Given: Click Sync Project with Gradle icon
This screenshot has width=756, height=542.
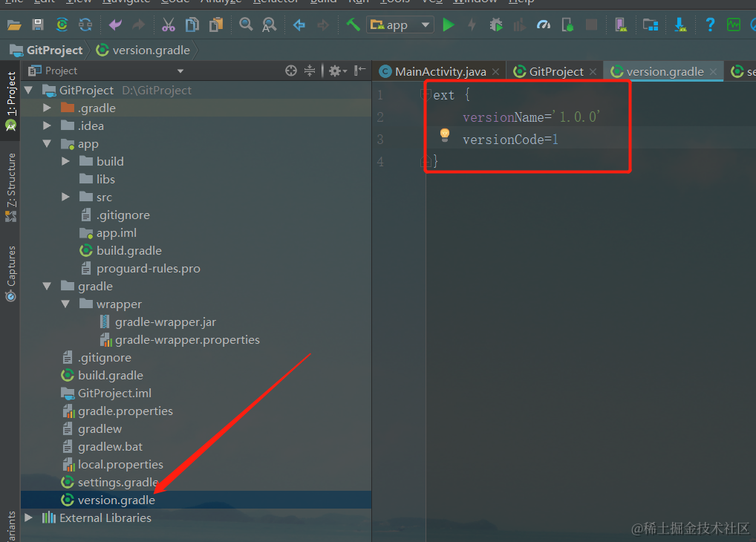Looking at the screenshot, I should [x=62, y=25].
